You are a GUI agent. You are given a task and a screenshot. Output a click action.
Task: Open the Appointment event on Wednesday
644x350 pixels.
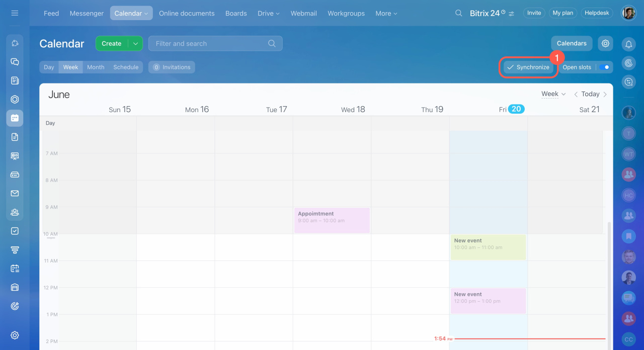point(332,220)
